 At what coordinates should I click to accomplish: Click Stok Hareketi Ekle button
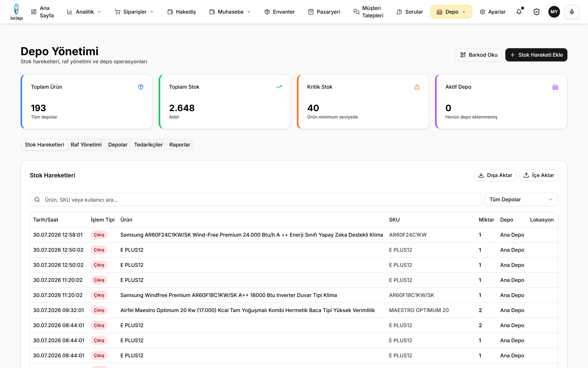(x=536, y=55)
